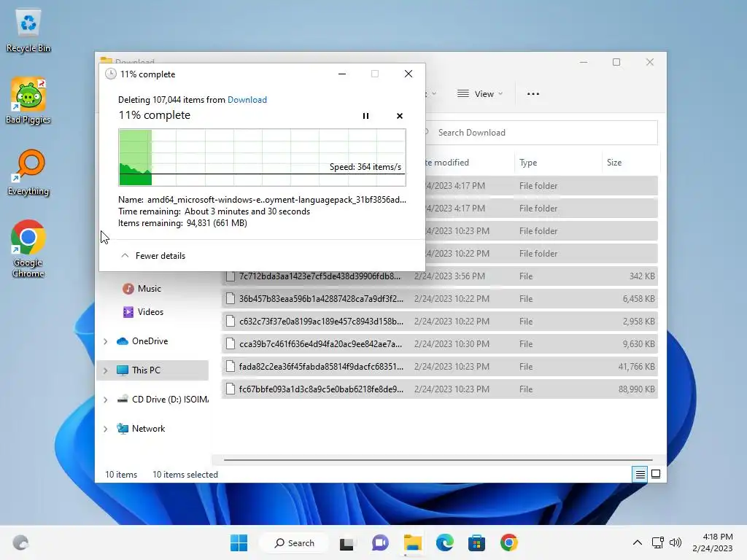Expand the This PC tree node
Image resolution: width=747 pixels, height=560 pixels.
point(105,370)
